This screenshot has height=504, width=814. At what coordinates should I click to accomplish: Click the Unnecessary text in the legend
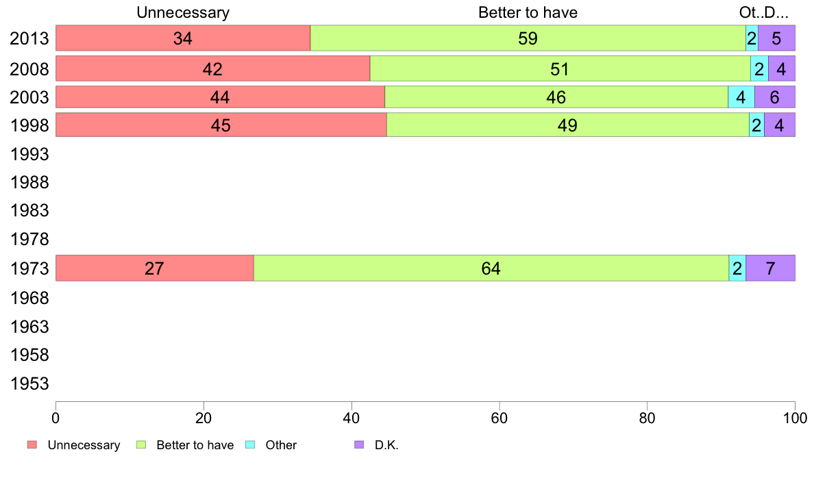84,445
